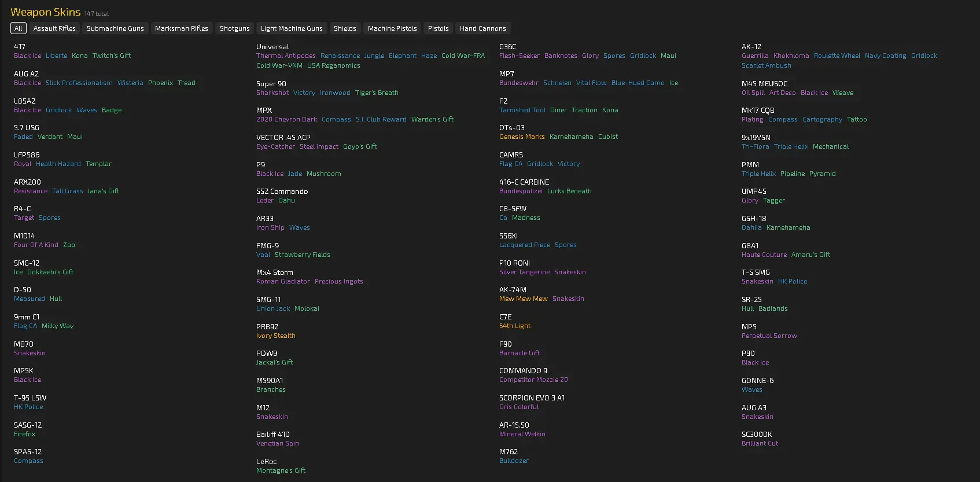
Task: Switch to the Submachine Guns filter
Action: pyautogui.click(x=115, y=28)
